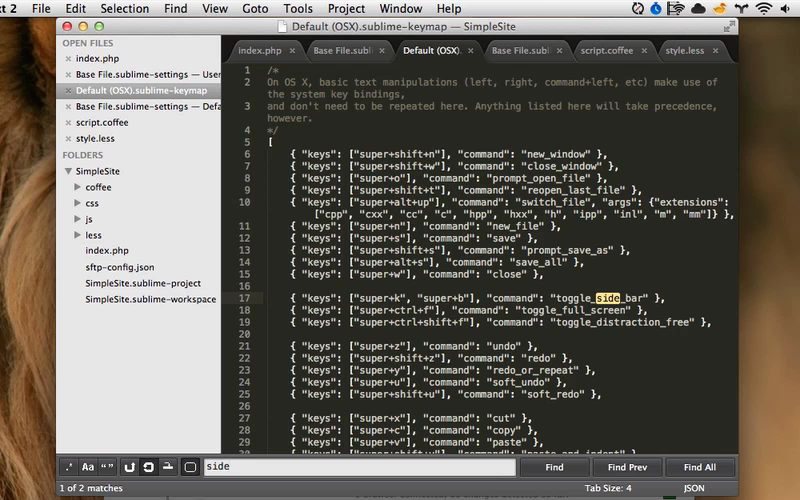Open index.php in SimpleSite folder tree
Image resolution: width=800 pixels, height=500 pixels.
[107, 251]
